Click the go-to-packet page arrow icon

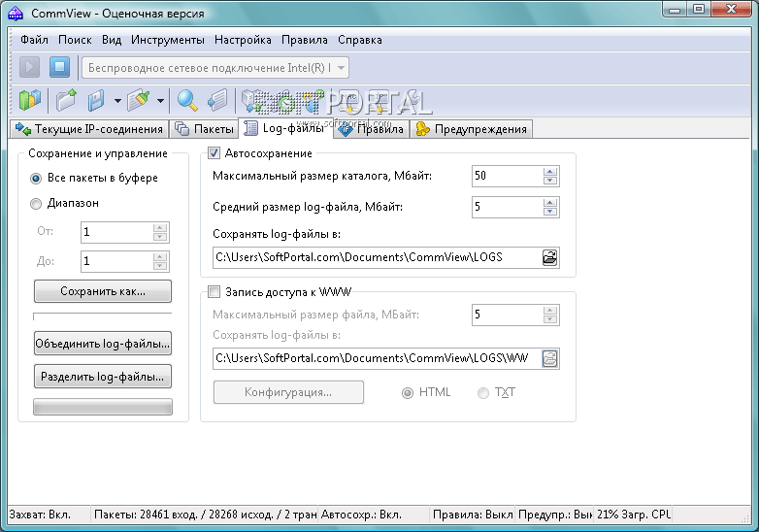pos(217,100)
